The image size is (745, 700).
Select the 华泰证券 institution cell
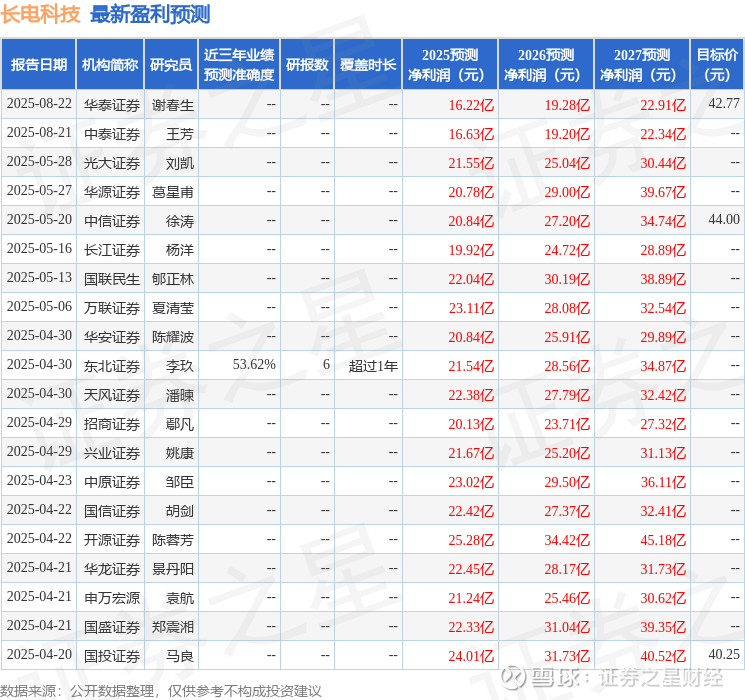[x=112, y=105]
